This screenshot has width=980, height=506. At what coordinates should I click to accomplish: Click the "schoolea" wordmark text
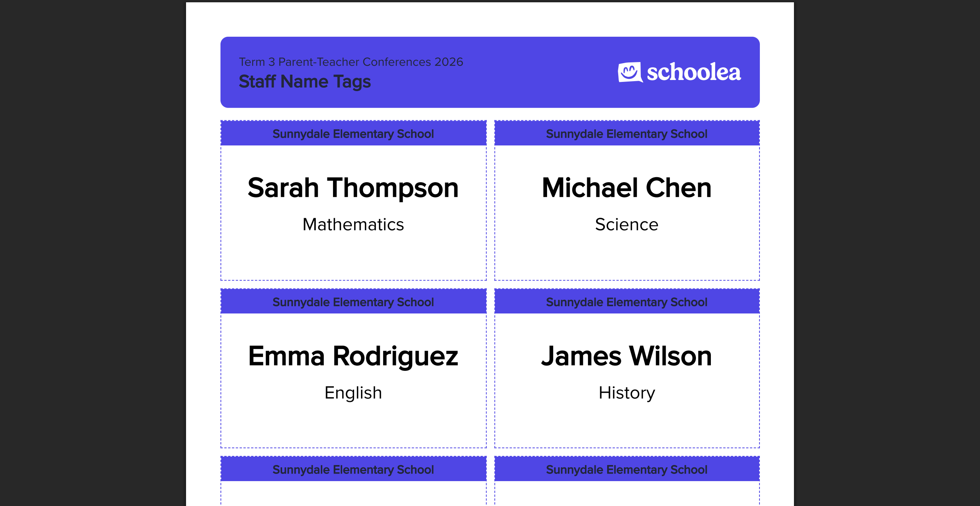pos(694,72)
